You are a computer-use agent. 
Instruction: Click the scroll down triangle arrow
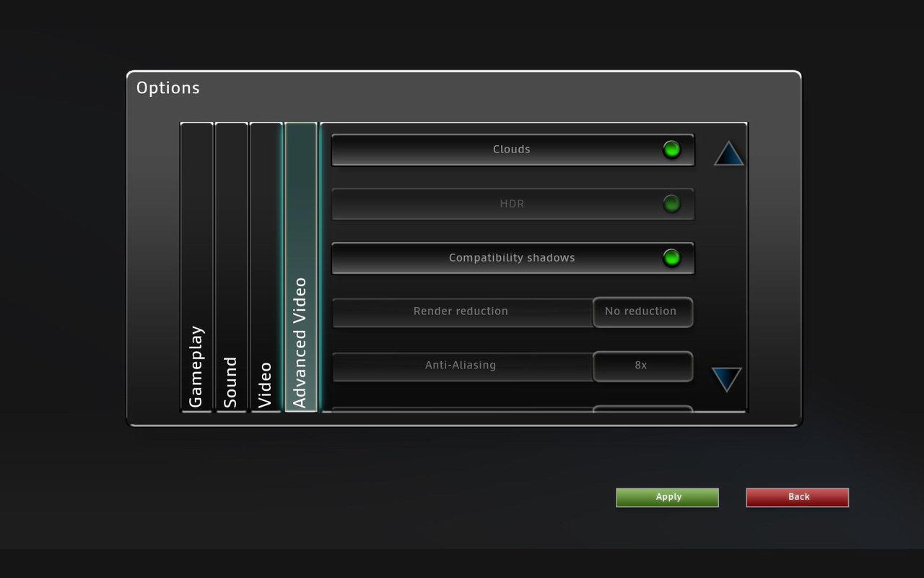[x=726, y=379]
